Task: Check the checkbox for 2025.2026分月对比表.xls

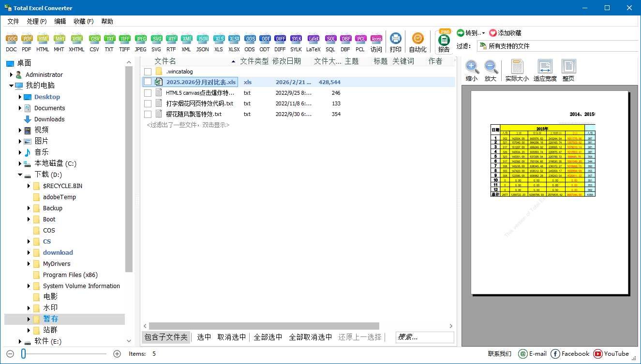Action: (x=148, y=82)
